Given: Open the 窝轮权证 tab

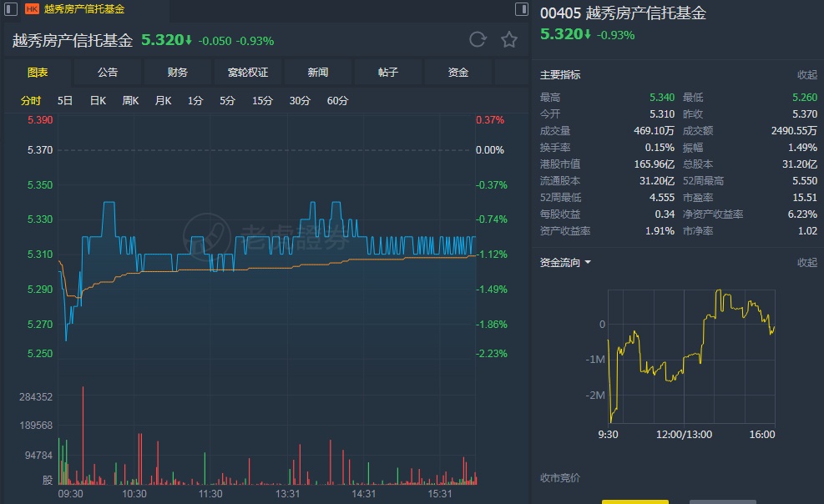Looking at the screenshot, I should [247, 73].
